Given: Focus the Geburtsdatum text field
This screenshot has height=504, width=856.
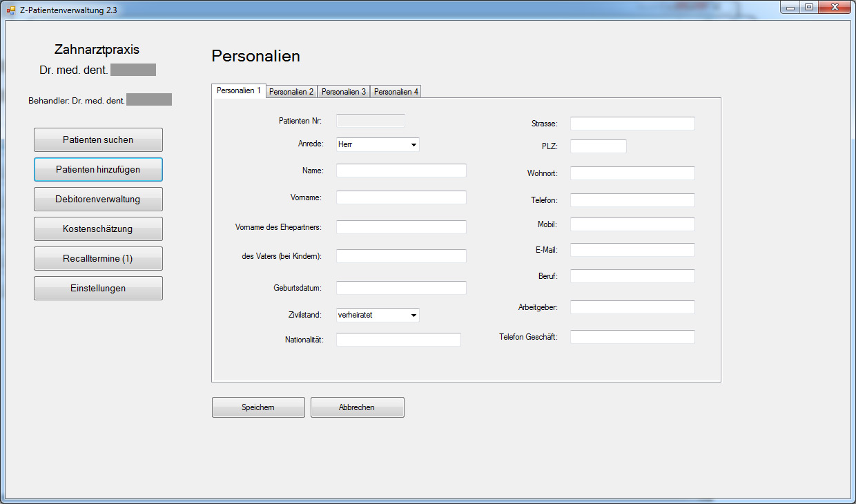Looking at the screenshot, I should click(401, 288).
